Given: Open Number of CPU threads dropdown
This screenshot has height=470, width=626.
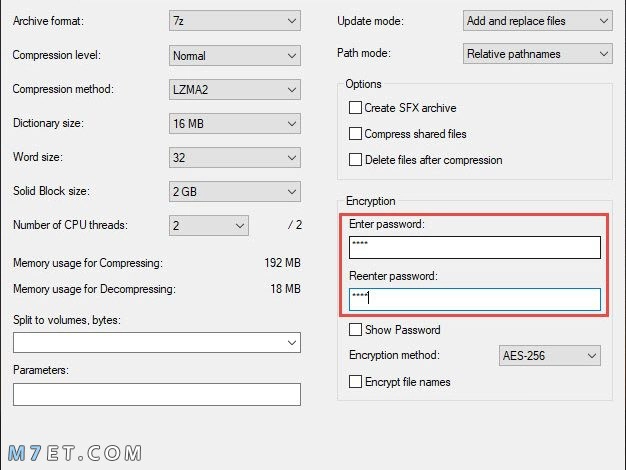Looking at the screenshot, I should pyautogui.click(x=209, y=226).
